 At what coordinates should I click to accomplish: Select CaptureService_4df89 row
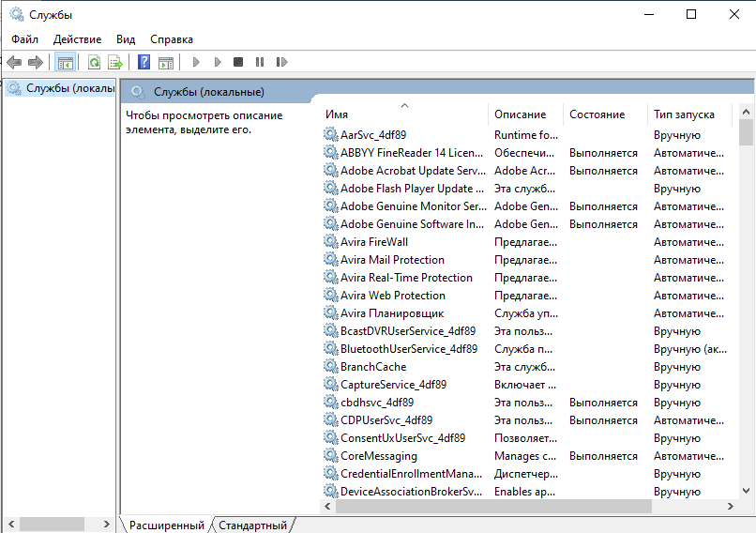coord(525,385)
